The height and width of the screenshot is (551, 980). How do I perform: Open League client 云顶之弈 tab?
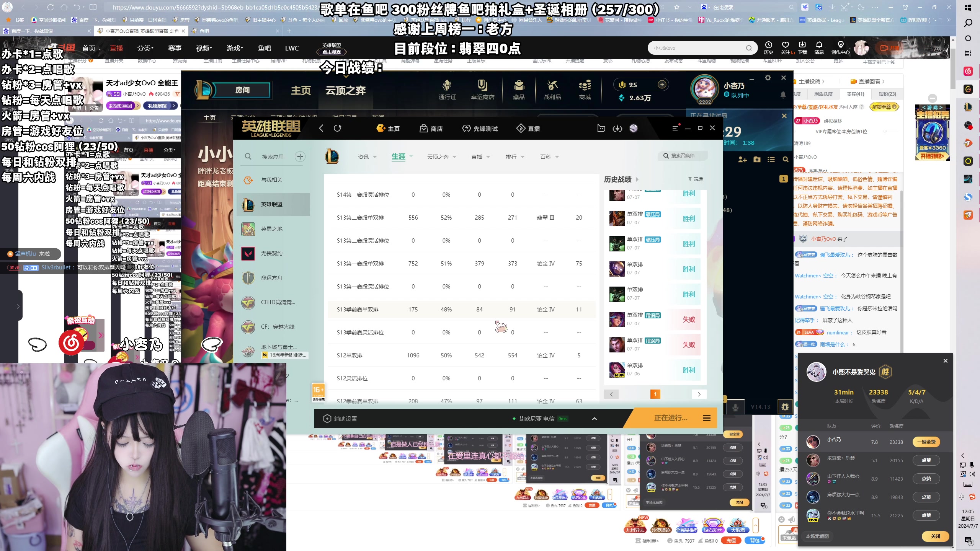click(345, 90)
